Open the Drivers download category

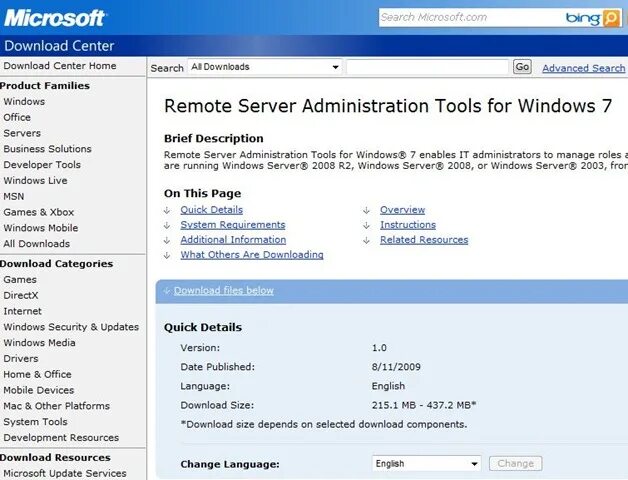coord(21,358)
